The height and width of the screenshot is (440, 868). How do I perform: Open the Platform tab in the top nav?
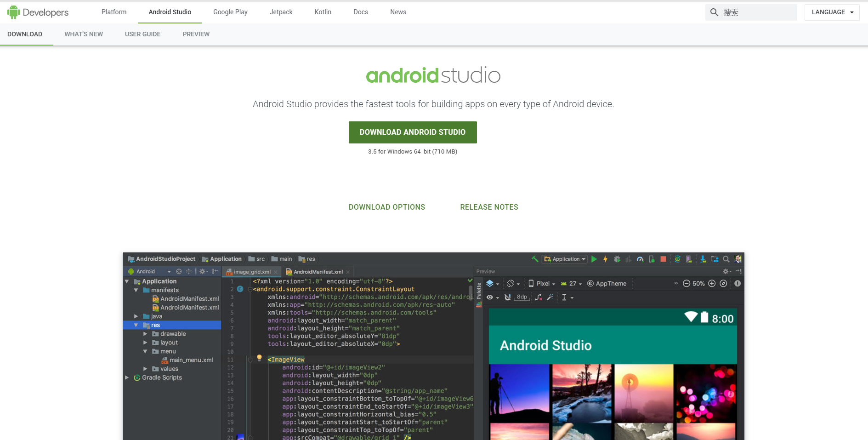pos(114,12)
